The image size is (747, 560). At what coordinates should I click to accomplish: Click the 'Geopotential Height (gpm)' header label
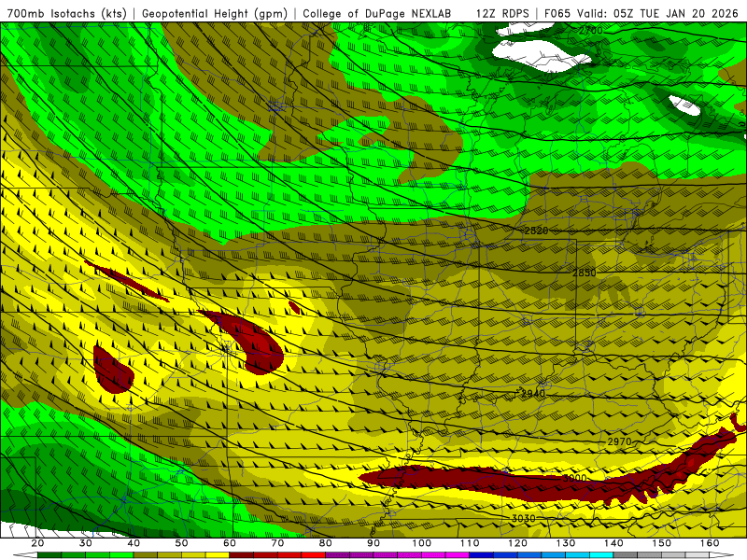[215, 13]
